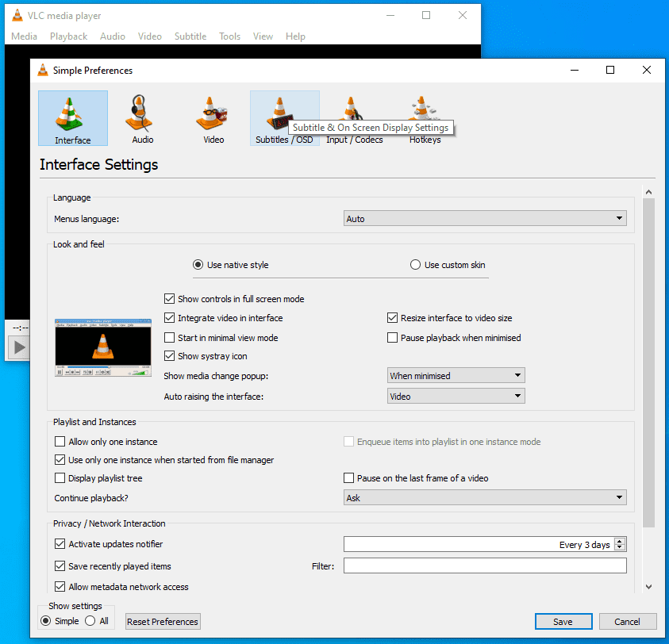Open the Input / Codecs settings category
Image resolution: width=669 pixels, height=644 pixels.
tap(355, 118)
